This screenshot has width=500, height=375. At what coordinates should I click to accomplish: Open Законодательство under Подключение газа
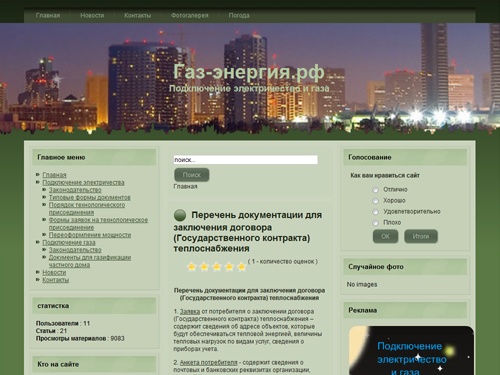[75, 250]
